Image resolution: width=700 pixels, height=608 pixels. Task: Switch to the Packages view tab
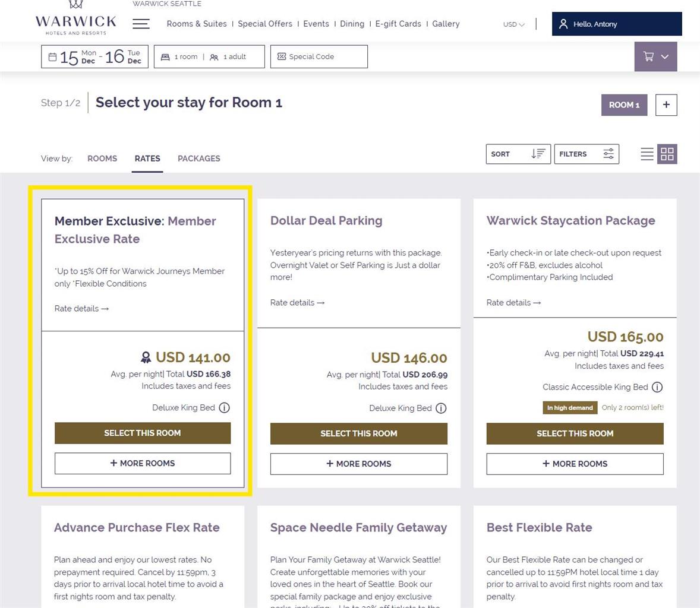198,159
